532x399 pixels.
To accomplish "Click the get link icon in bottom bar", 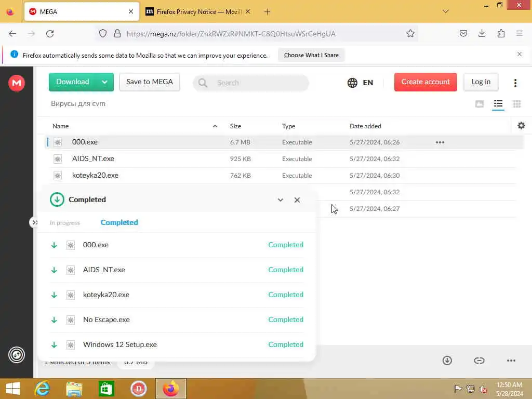I will click(479, 361).
